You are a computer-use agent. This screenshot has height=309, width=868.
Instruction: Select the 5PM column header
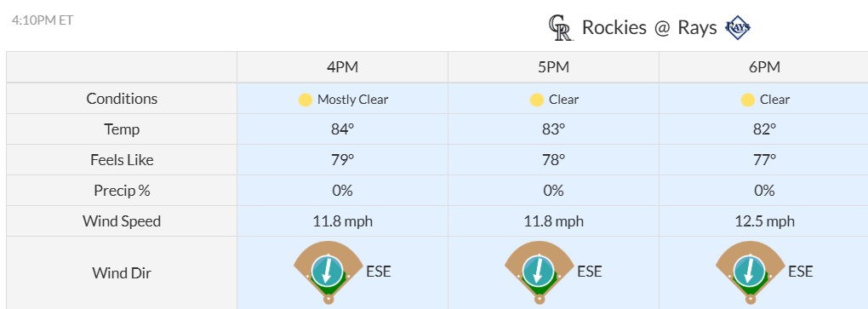point(554,67)
